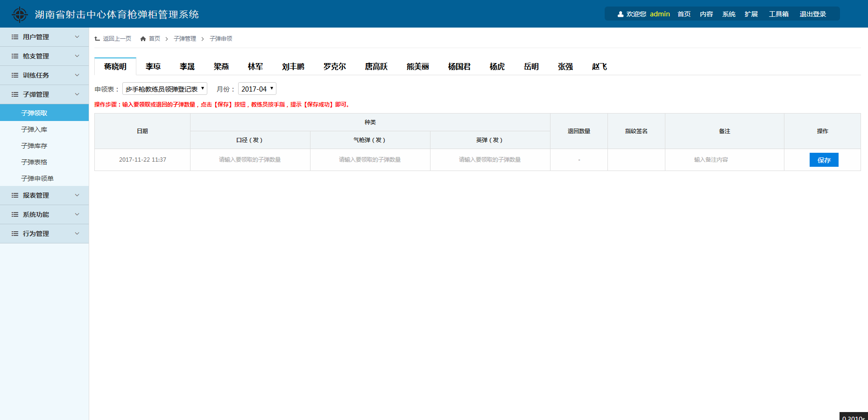Collapse the 子弹管理 sidebar section chevron
This screenshot has height=420, width=868.
[77, 94]
